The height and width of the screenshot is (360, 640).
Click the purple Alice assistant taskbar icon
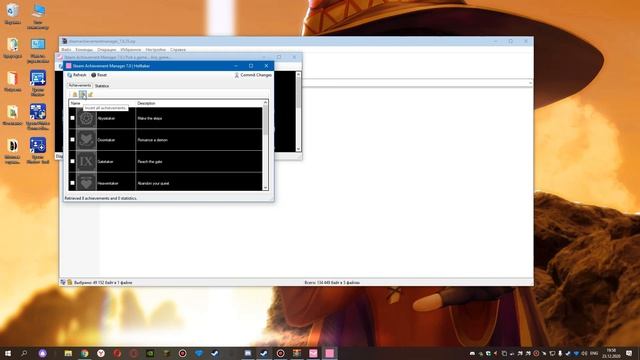[43, 353]
